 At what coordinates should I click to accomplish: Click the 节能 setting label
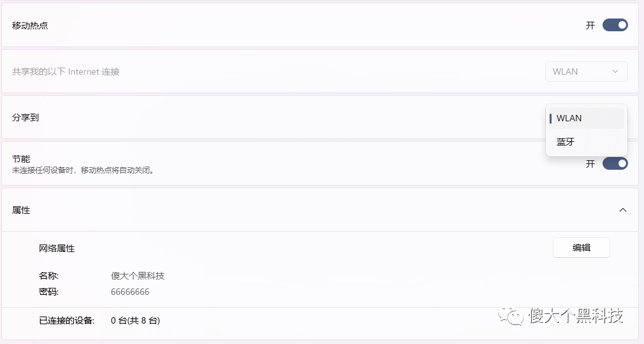tap(21, 159)
